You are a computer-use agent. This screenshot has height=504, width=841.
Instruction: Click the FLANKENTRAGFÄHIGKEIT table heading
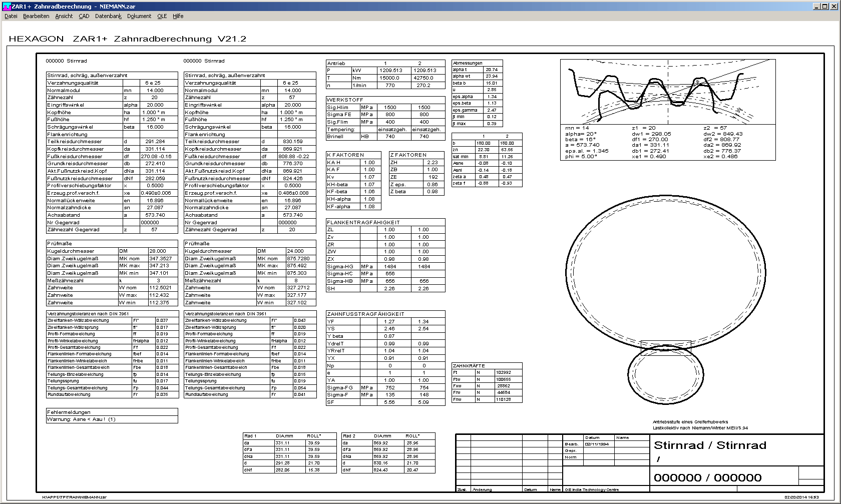[363, 222]
